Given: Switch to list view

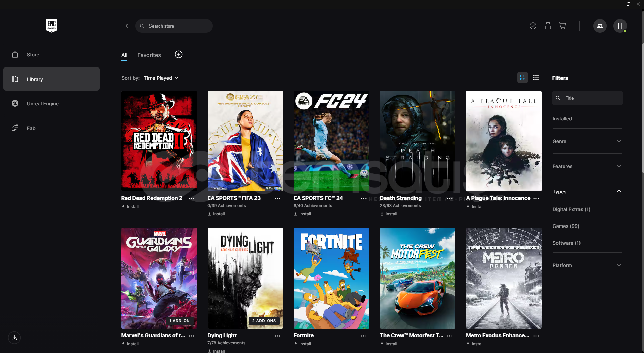Looking at the screenshot, I should click(x=536, y=78).
